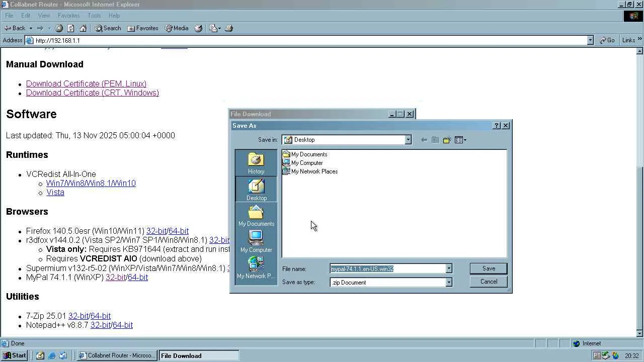Viewport: 644px width, 362px height.
Task: Click the File name input field
Action: click(387, 269)
